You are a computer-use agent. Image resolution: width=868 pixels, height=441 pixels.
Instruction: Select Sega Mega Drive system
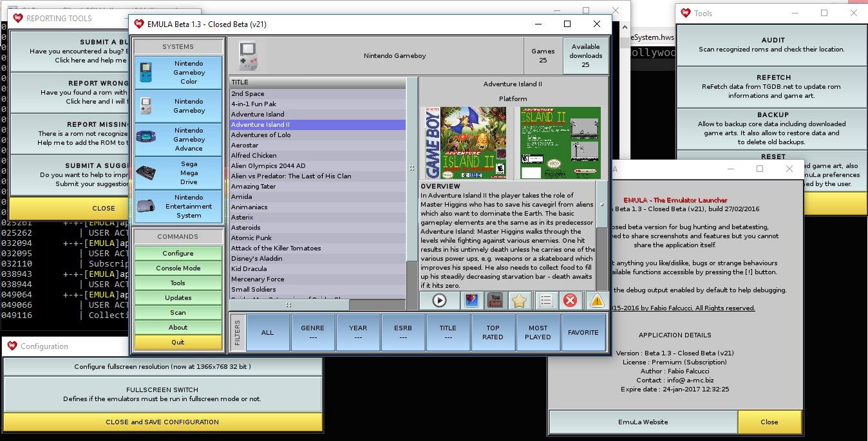pyautogui.click(x=178, y=173)
